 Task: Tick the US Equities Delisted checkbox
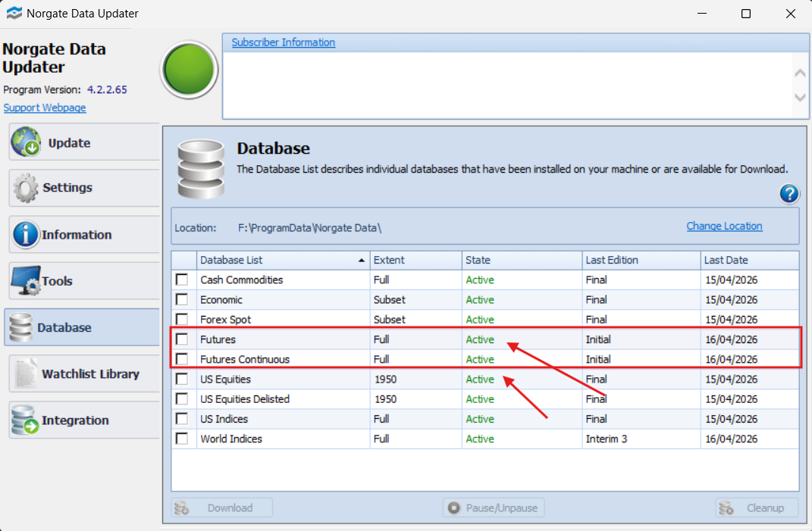coord(182,398)
